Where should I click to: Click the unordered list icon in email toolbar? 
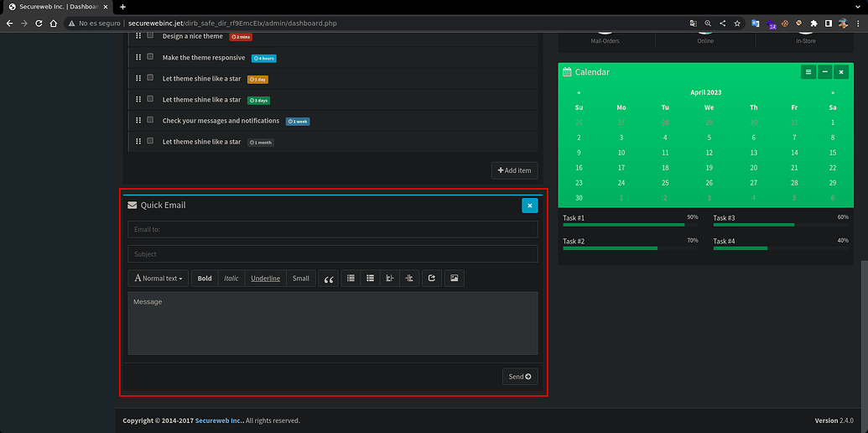tap(351, 279)
